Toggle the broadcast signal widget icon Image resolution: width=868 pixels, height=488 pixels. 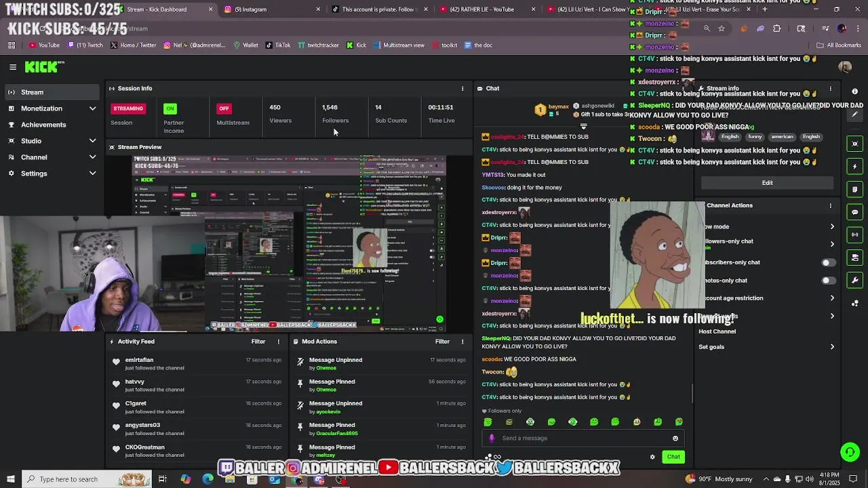pos(854,235)
